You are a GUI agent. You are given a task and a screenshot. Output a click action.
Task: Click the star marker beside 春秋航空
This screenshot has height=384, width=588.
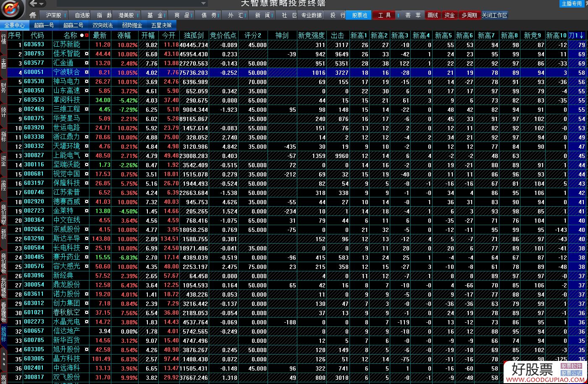[87, 313]
